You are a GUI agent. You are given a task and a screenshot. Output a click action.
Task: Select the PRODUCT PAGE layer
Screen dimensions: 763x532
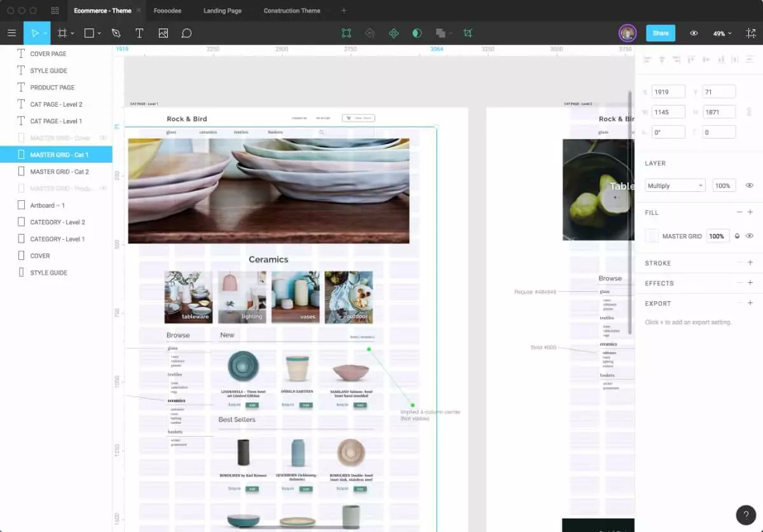[52, 88]
